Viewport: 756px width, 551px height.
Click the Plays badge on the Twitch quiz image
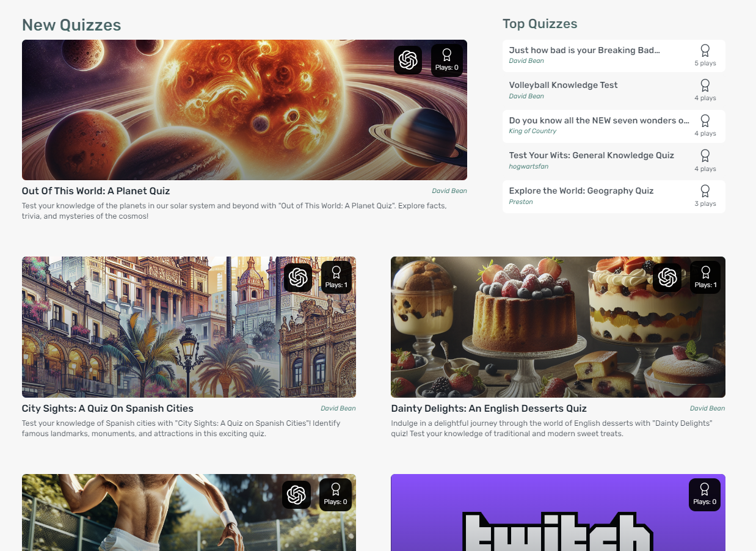[704, 495]
